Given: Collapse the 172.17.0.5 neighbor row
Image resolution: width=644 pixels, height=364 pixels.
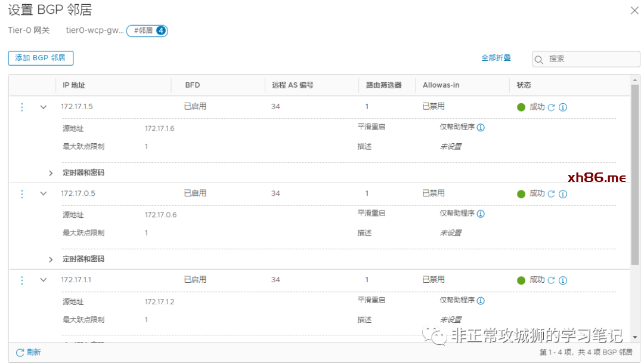Looking at the screenshot, I should [43, 194].
